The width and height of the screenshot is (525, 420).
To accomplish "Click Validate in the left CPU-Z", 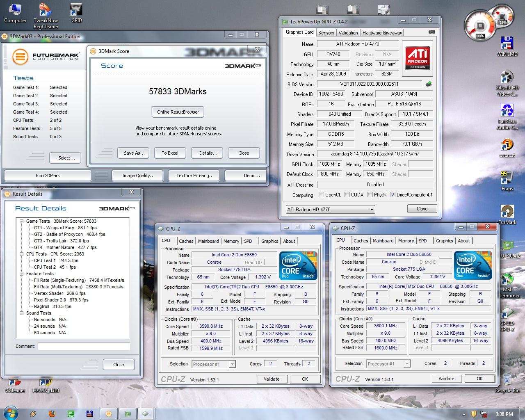I will coord(272,379).
